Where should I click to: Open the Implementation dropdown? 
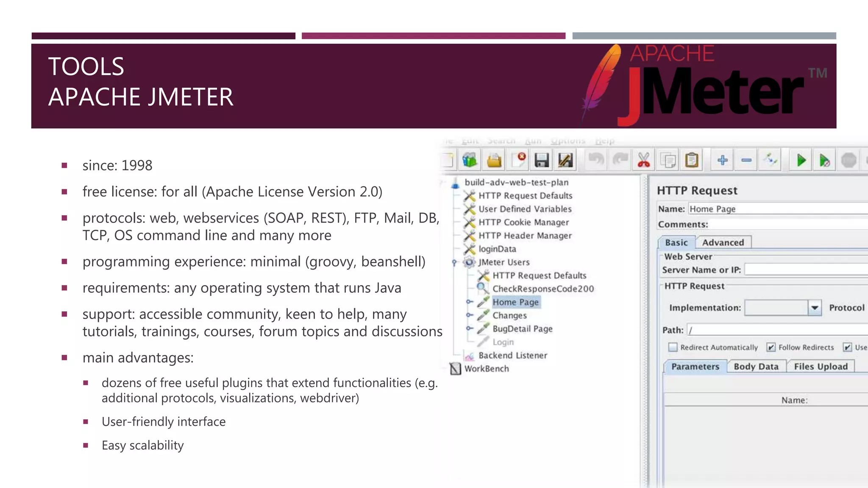click(x=815, y=308)
